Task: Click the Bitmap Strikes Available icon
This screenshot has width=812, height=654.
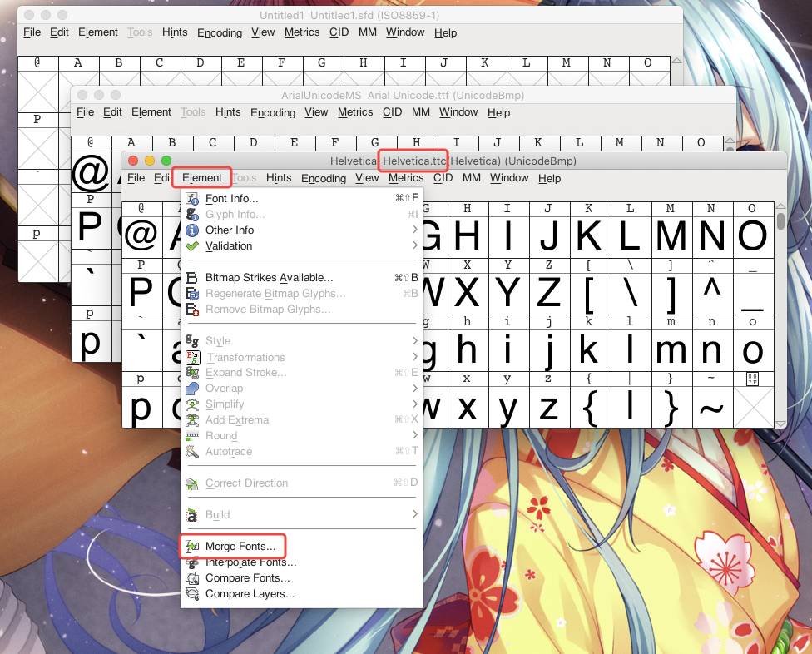Action: point(192,278)
